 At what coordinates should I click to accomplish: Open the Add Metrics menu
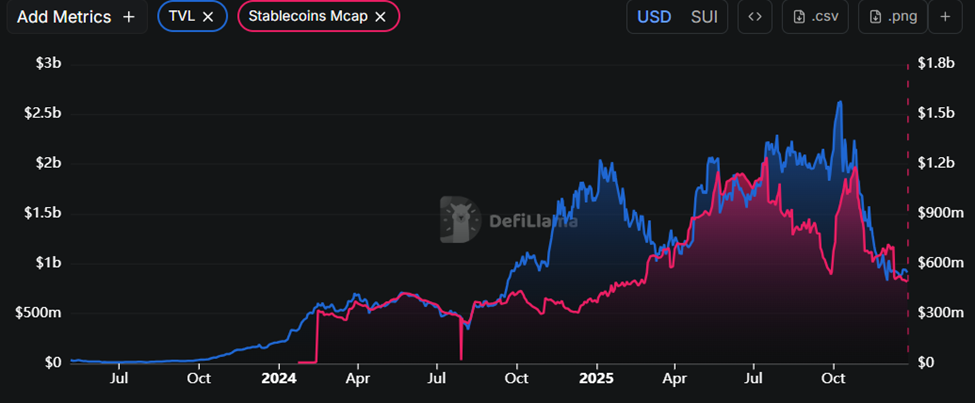pos(63,17)
